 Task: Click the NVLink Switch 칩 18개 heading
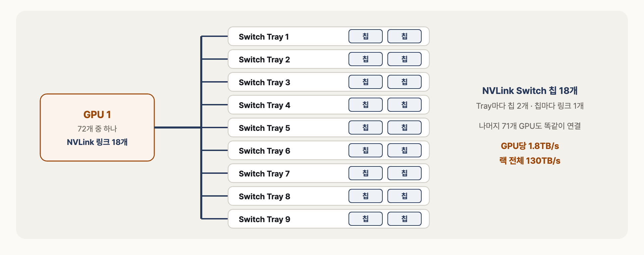[x=530, y=91]
